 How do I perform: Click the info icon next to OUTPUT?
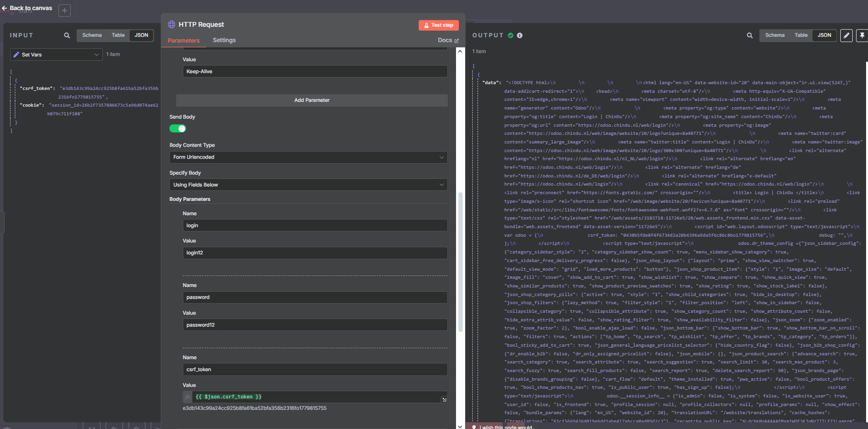(520, 35)
